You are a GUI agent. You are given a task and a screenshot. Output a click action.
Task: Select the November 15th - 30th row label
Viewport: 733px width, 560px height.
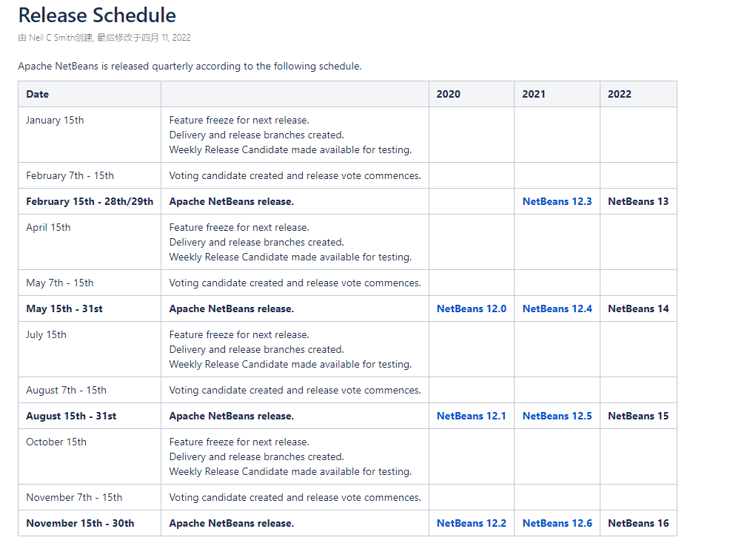(80, 523)
